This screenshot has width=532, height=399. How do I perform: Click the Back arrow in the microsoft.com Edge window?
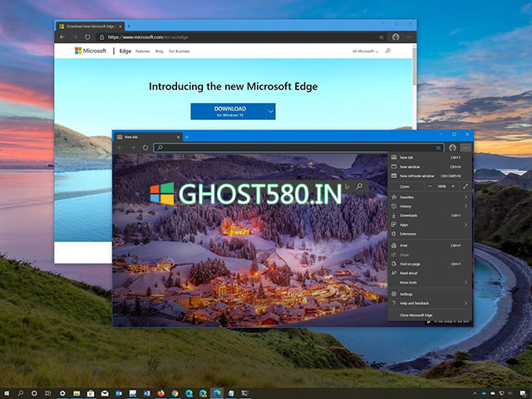[x=62, y=37]
